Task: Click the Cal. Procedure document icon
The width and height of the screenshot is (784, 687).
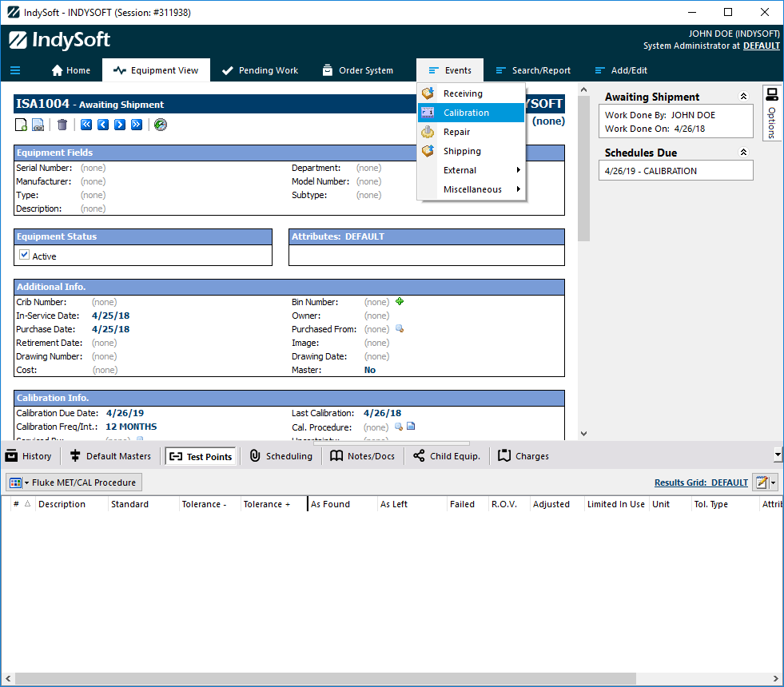Action: click(x=411, y=427)
